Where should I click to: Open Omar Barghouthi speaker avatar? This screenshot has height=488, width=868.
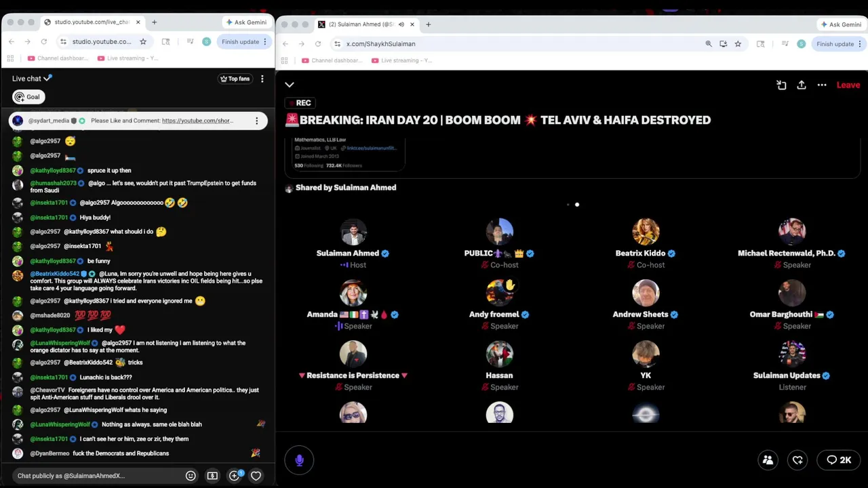point(792,292)
